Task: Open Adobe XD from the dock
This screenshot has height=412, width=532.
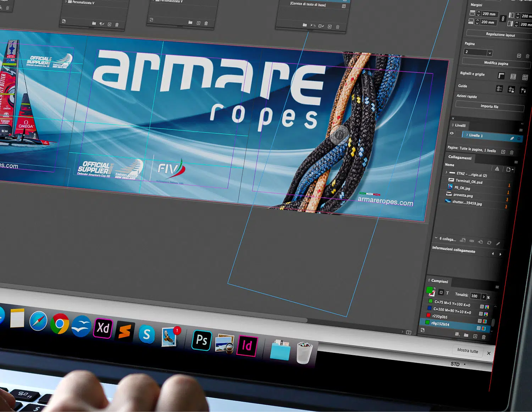Action: click(x=103, y=328)
